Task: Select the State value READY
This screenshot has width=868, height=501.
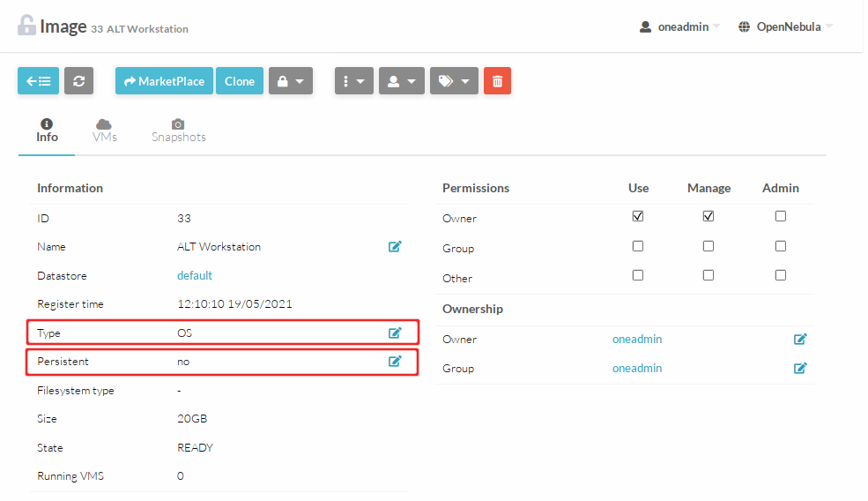Action: [195, 447]
